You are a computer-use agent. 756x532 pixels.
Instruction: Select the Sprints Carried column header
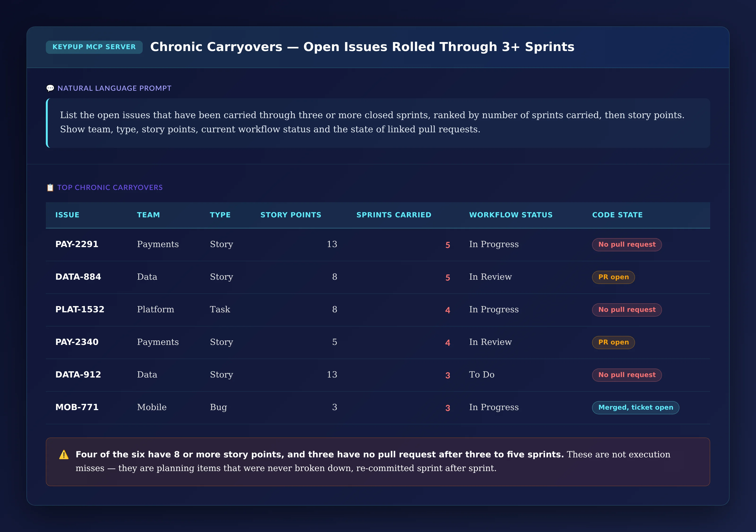click(x=394, y=215)
